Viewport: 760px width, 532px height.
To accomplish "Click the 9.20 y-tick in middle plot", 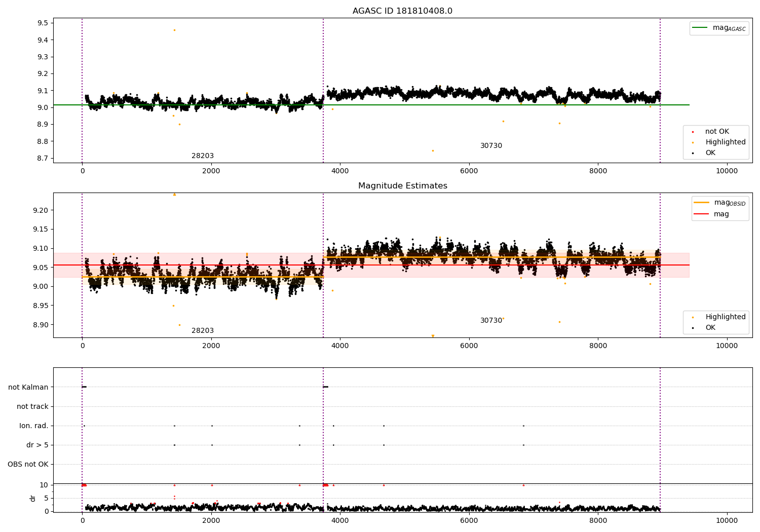I will [x=41, y=210].
